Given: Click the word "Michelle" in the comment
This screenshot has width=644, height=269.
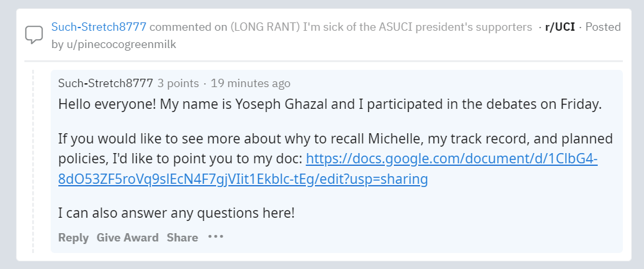Looking at the screenshot, I should (x=391, y=139).
